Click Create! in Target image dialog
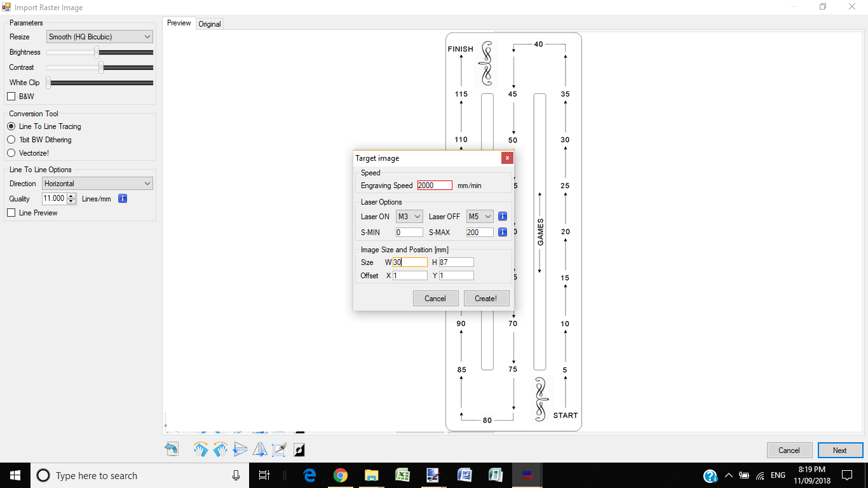The image size is (868, 488). pyautogui.click(x=486, y=298)
